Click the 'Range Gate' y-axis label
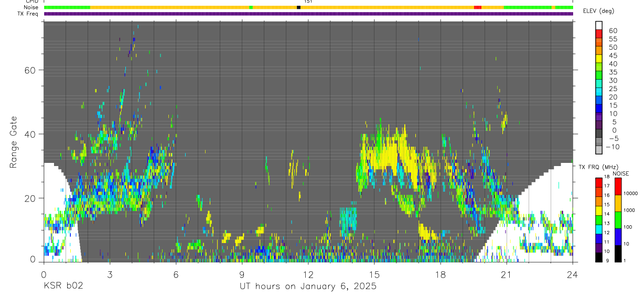This screenshot has width=644, height=297. [14, 142]
